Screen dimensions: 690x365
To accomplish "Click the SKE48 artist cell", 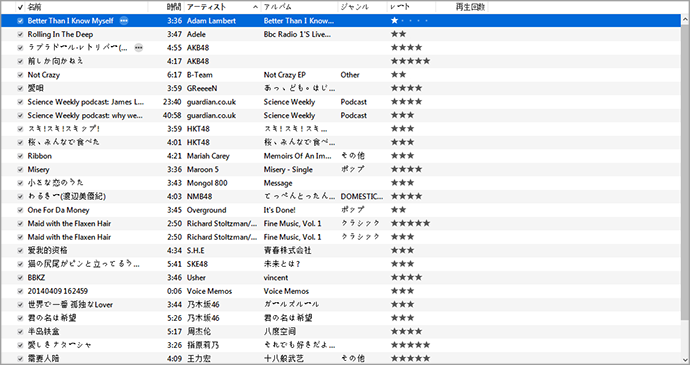I will tap(197, 264).
